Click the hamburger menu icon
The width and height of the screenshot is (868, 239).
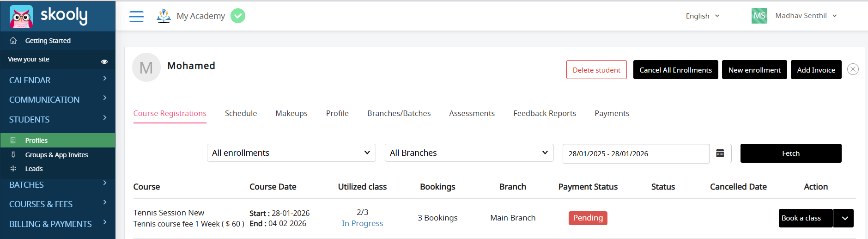tap(136, 17)
